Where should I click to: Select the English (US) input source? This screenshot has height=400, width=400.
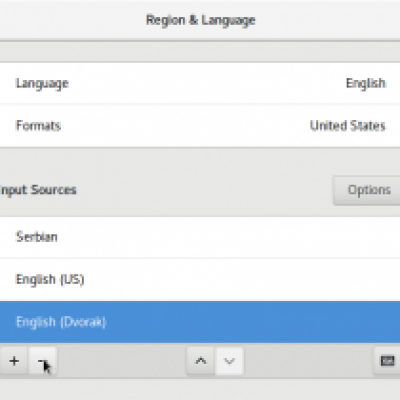tap(200, 279)
